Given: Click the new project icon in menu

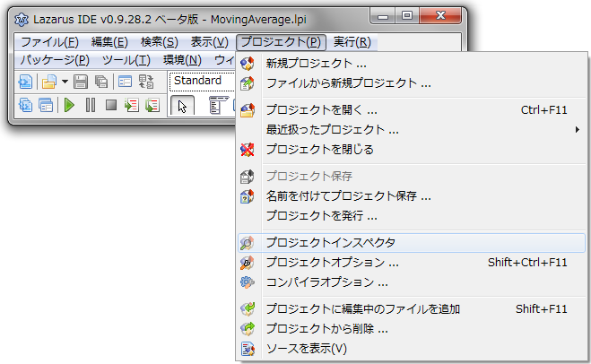Looking at the screenshot, I should coord(248,64).
